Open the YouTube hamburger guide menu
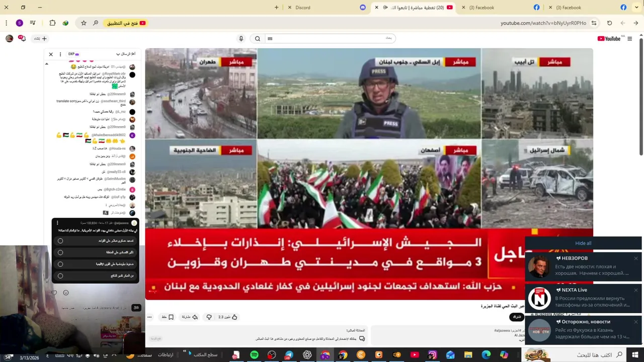The image size is (644, 362). [630, 39]
